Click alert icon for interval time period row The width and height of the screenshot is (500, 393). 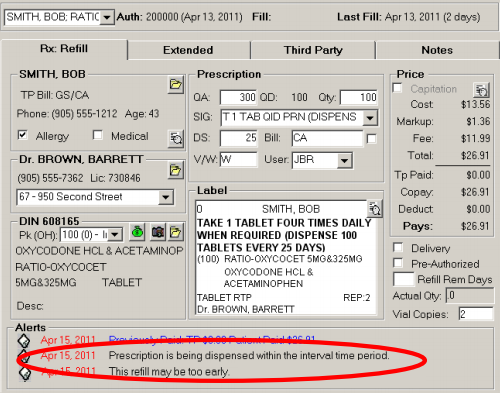24,356
